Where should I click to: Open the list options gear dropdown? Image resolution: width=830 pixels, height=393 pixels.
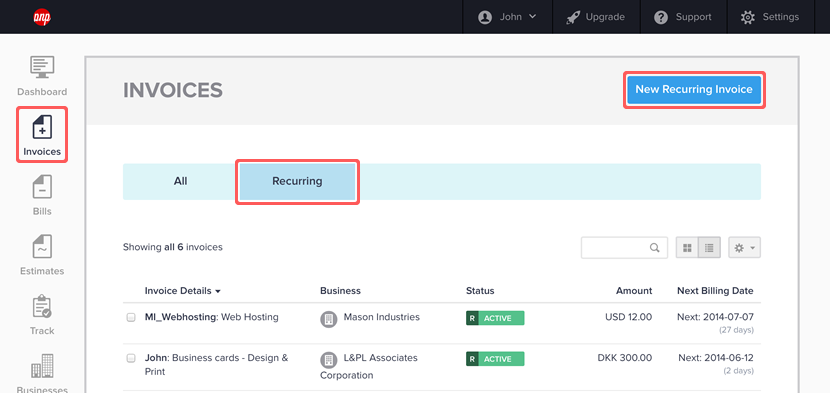pos(744,247)
